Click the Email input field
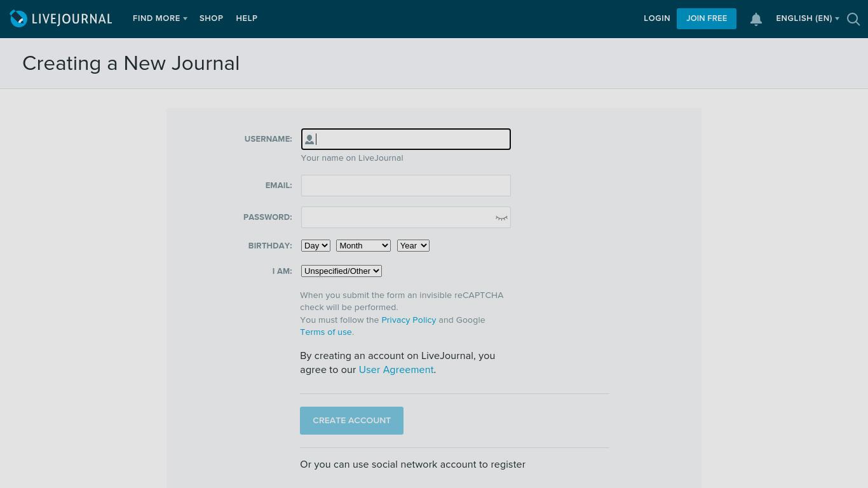 coord(406,186)
